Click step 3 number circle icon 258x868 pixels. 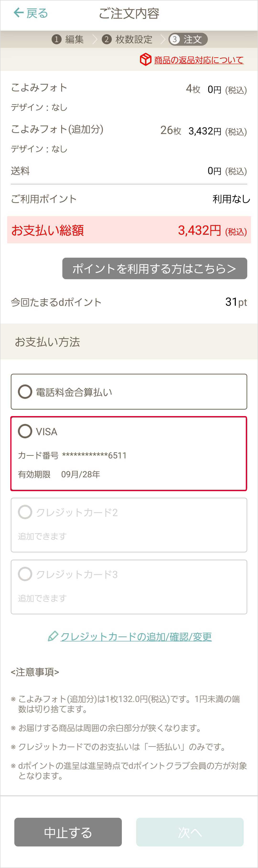click(174, 39)
